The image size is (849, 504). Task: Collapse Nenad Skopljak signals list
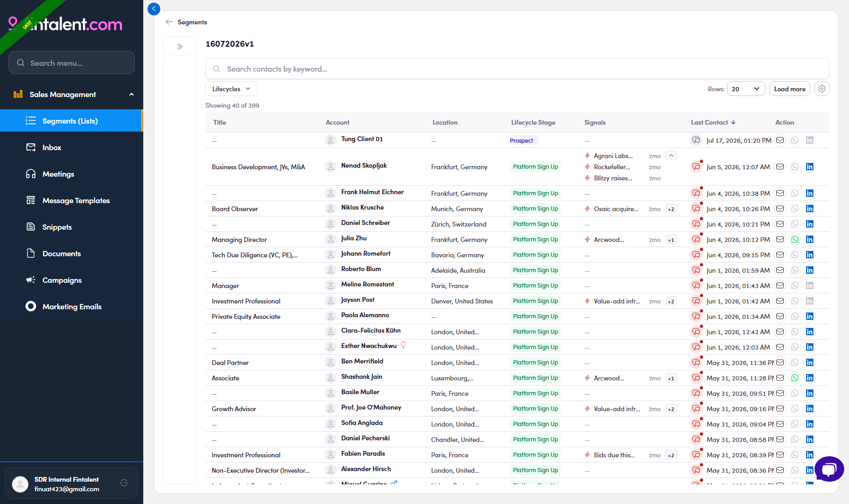[671, 156]
